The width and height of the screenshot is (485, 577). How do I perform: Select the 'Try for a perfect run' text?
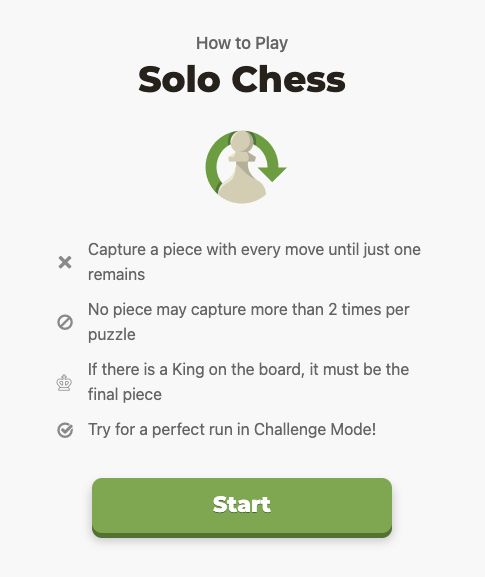[x=232, y=429]
